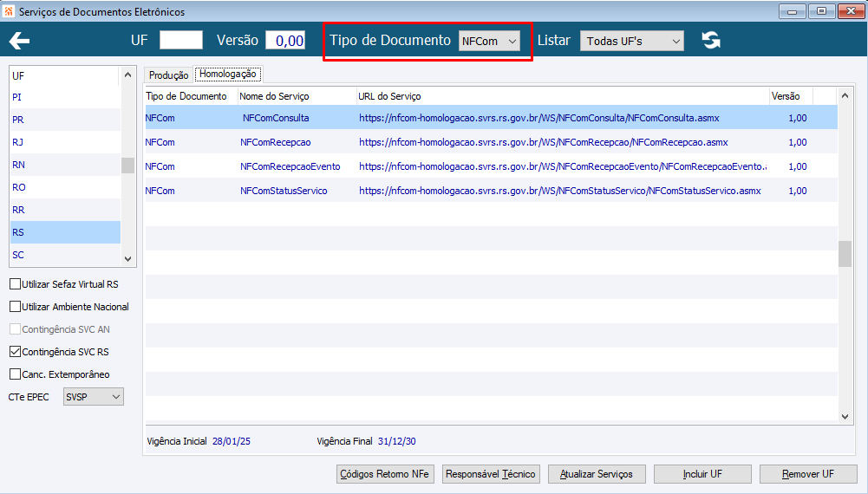Click the NFComRecepcaoEvento URL cell

[x=563, y=166]
